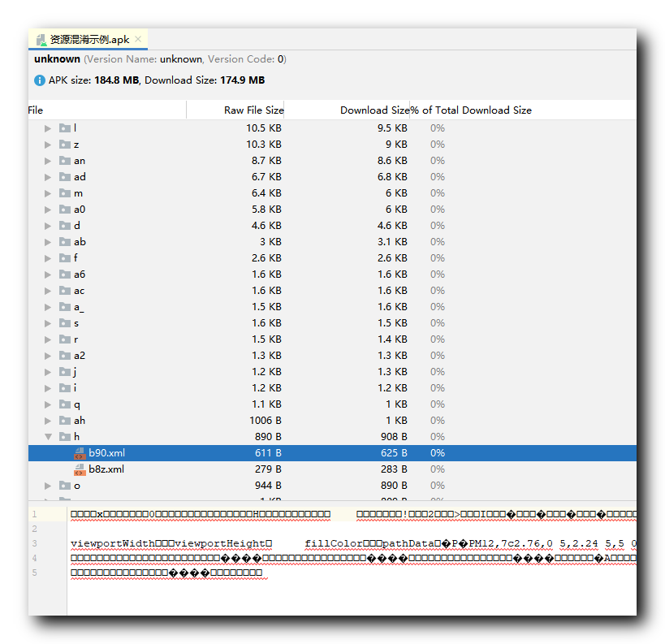The image size is (665, 644).
Task: Expand the 'z' folder
Action: tap(48, 145)
